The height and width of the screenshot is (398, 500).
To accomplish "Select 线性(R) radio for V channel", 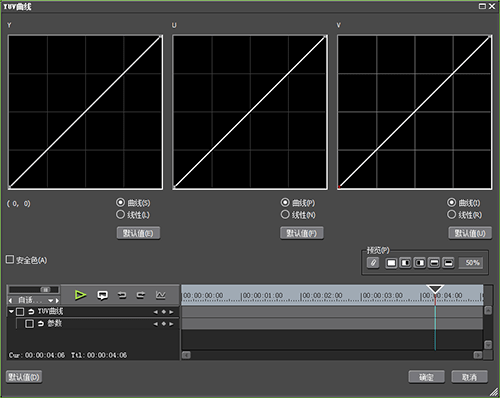I will tap(451, 214).
